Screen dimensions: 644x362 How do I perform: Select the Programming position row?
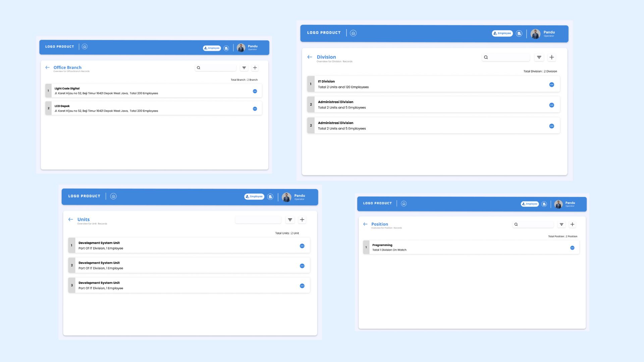(471, 247)
